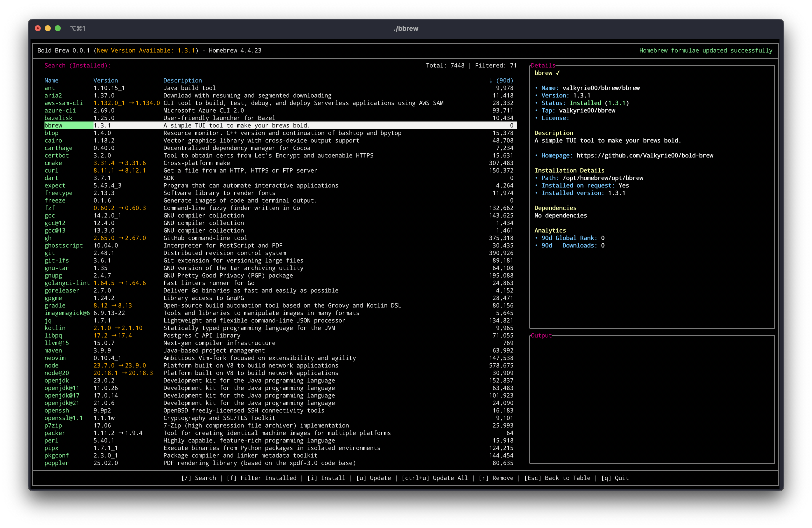The height and width of the screenshot is (528, 812).
Task: Select [ctrl+u] Update All in footer
Action: click(435, 478)
